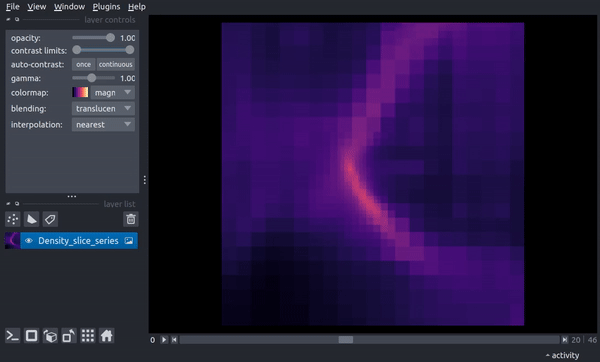Image resolution: width=600 pixels, height=362 pixels.
Task: Open the activity panel
Action: tap(562, 355)
